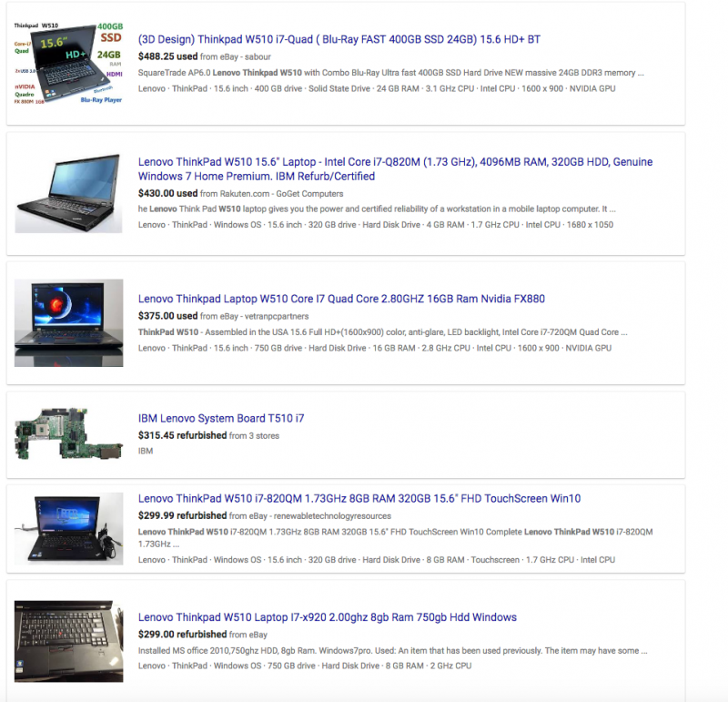Click the $488.25 used price

coord(167,56)
